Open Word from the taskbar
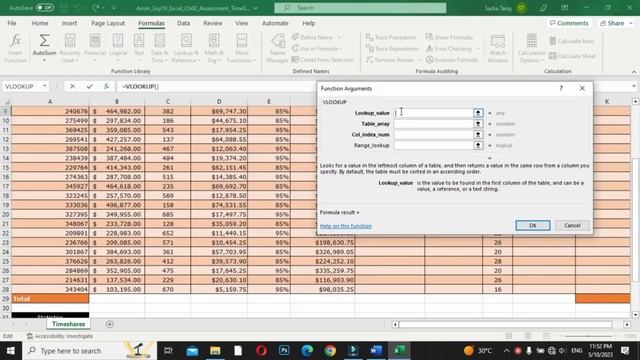 point(376,351)
